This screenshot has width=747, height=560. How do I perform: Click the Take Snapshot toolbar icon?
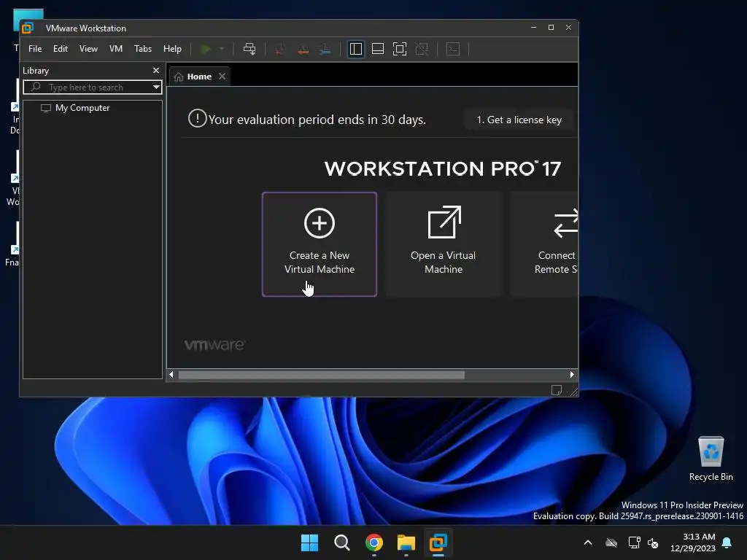pyautogui.click(x=281, y=49)
